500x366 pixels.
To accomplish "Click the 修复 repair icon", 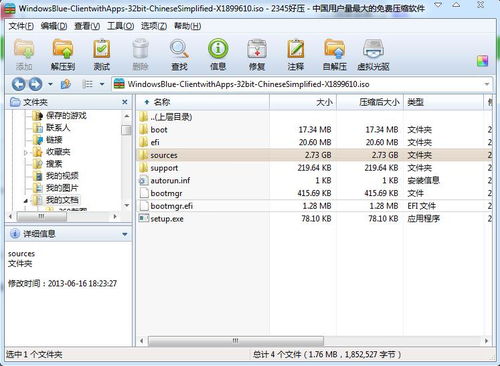I will point(257,55).
